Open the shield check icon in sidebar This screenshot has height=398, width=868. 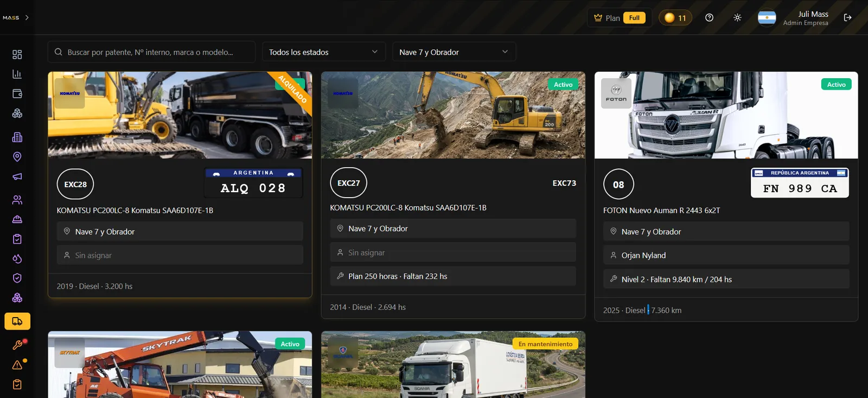pyautogui.click(x=17, y=278)
